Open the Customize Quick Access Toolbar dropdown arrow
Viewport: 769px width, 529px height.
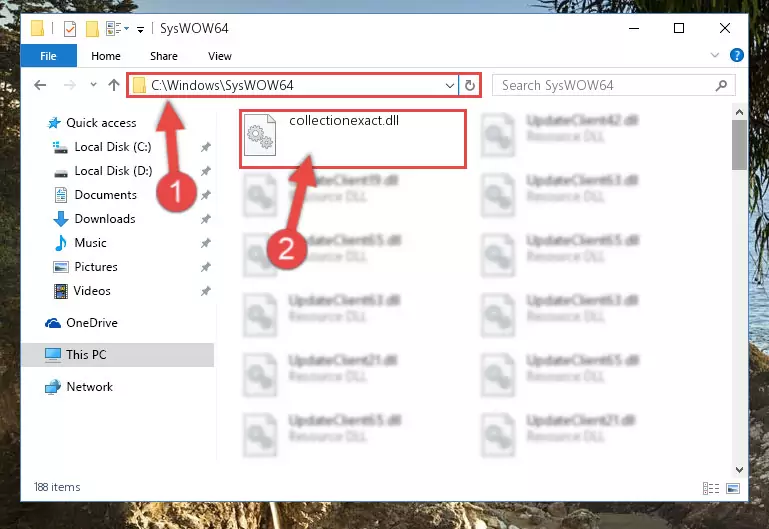coord(140,29)
